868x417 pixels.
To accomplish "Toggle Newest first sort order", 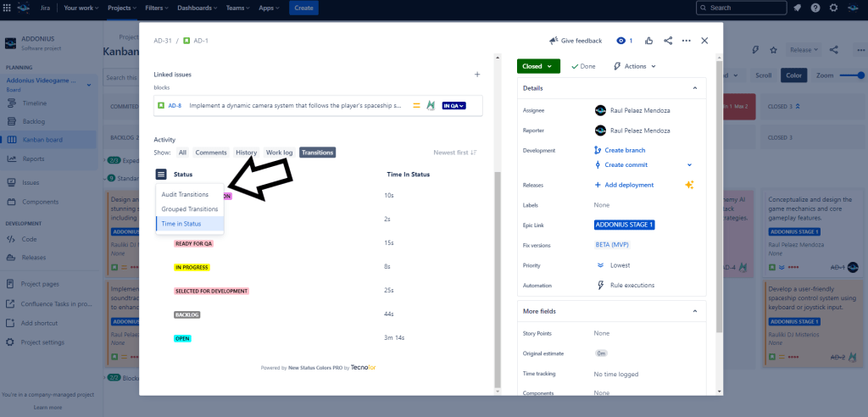I will [x=455, y=153].
